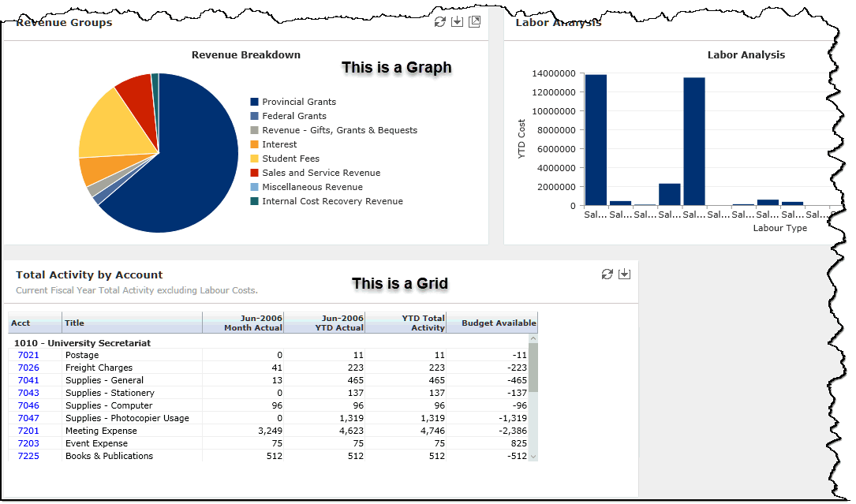The width and height of the screenshot is (856, 504).
Task: Click the Provincial Grants legend swatch
Action: click(255, 102)
